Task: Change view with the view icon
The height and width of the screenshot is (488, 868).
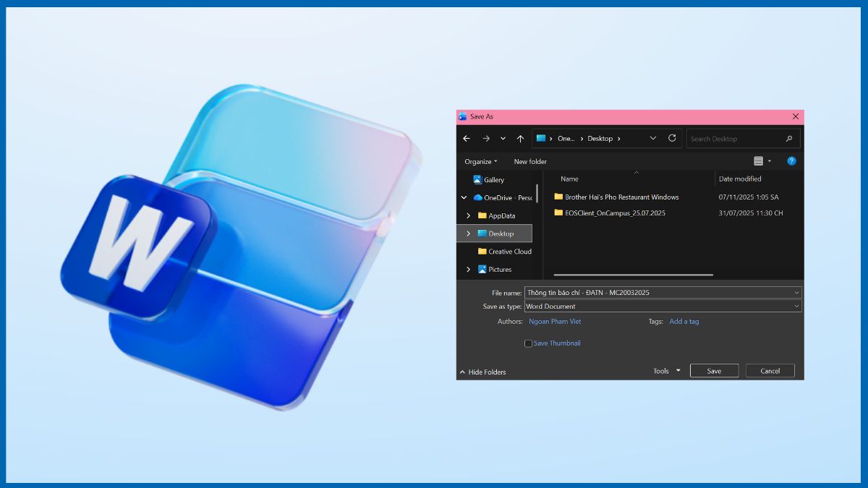Action: [x=758, y=161]
